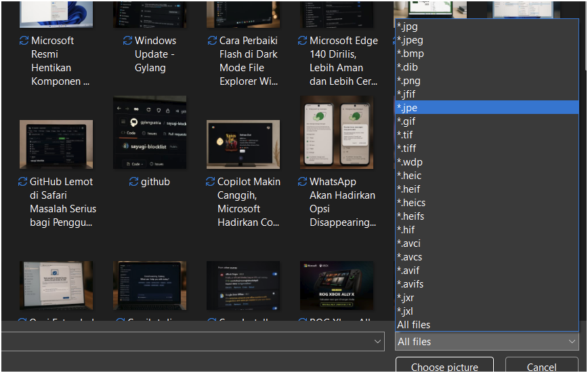Choose *.bmp in the file type list
This screenshot has width=588, height=373.
click(487, 54)
